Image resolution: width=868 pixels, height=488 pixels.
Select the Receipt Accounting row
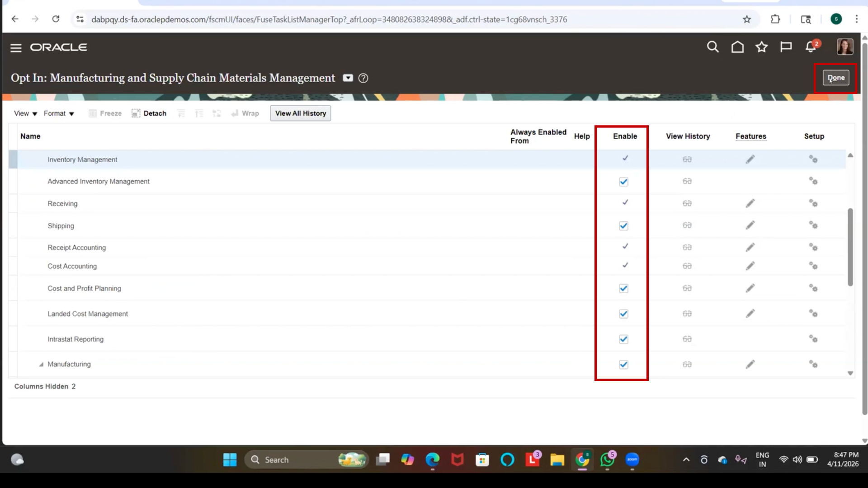pos(427,247)
